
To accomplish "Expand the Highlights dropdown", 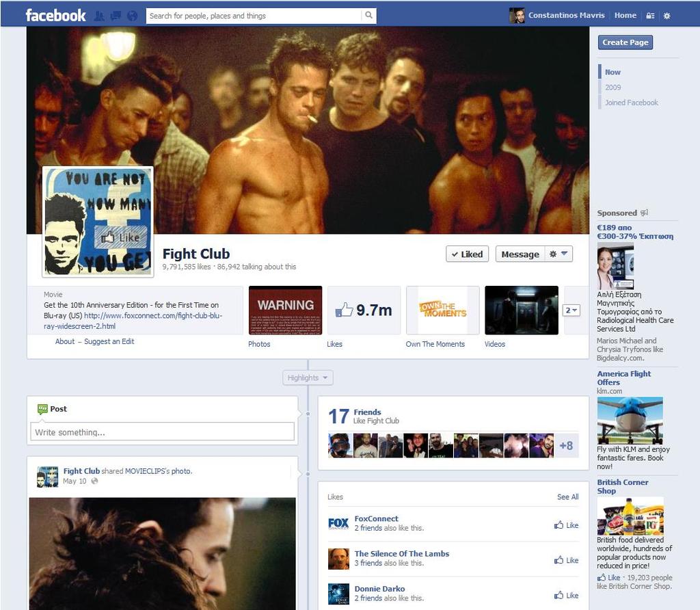I will pos(308,377).
